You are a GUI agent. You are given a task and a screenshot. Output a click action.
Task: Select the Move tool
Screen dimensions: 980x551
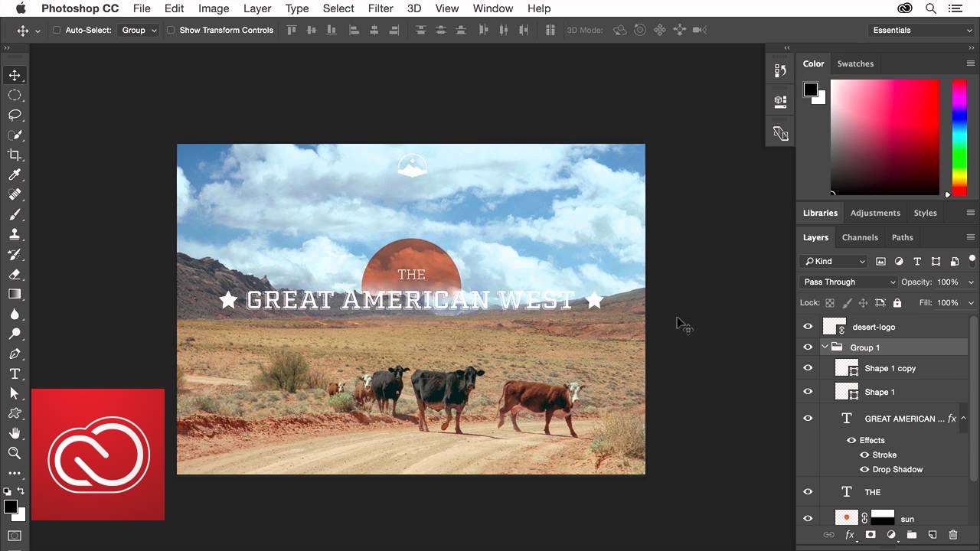[15, 75]
